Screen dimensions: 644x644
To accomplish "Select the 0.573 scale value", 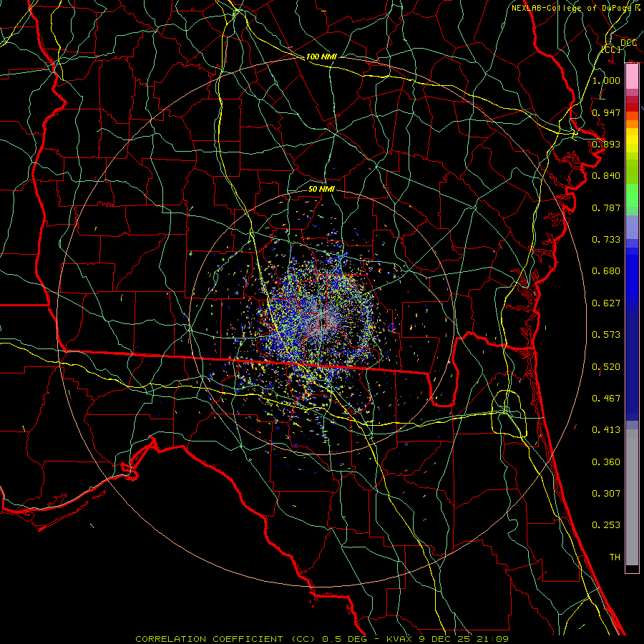I will pyautogui.click(x=606, y=335).
